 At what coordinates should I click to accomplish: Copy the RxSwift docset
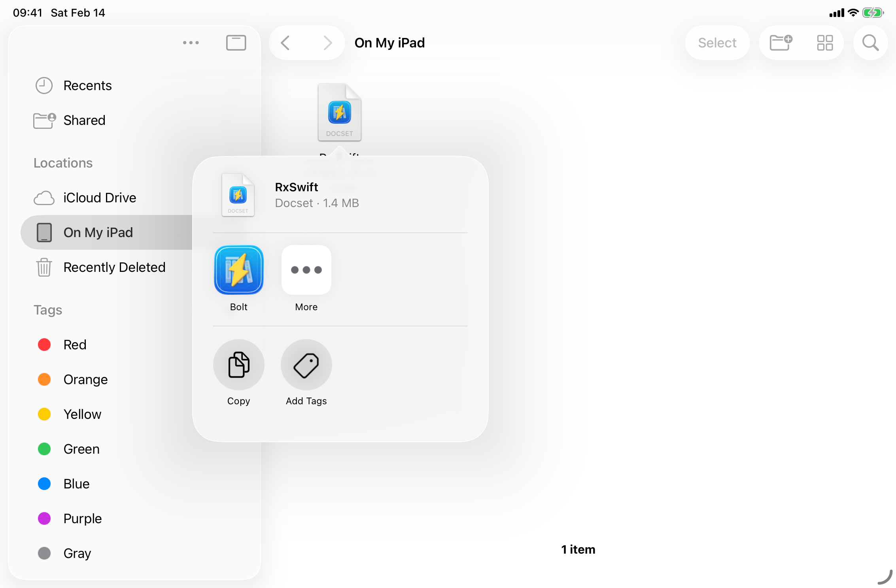239,365
